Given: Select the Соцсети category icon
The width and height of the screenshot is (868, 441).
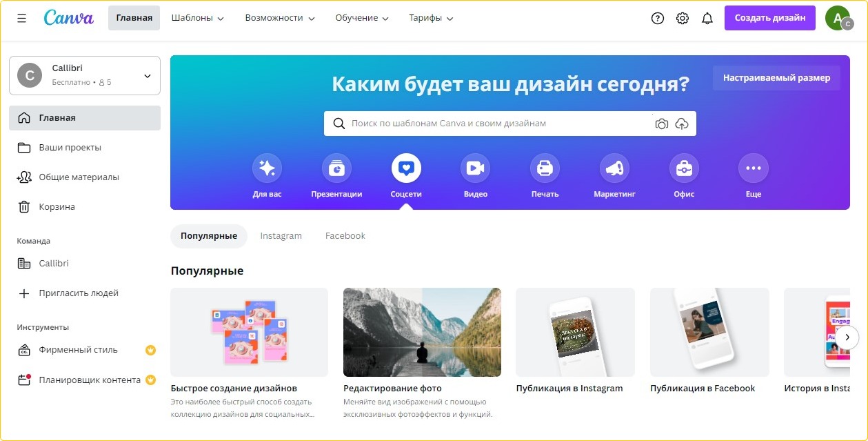Looking at the screenshot, I should click(405, 168).
